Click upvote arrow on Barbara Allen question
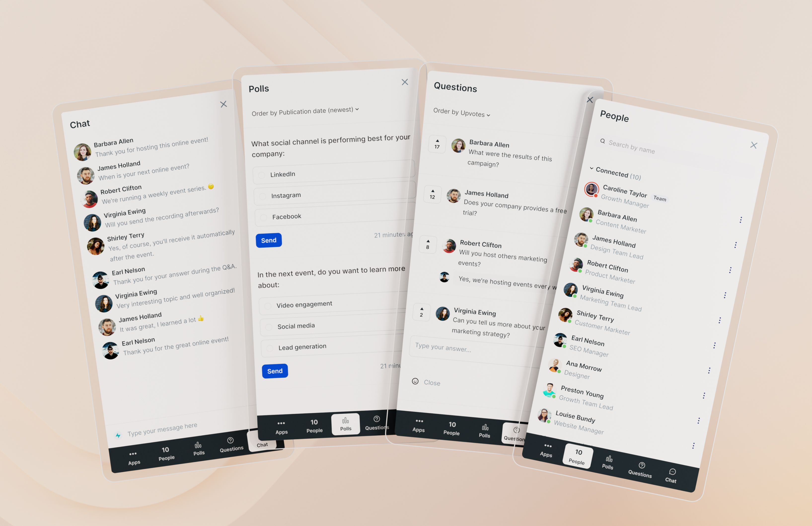Screen dimensions: 812x526 pos(437,141)
